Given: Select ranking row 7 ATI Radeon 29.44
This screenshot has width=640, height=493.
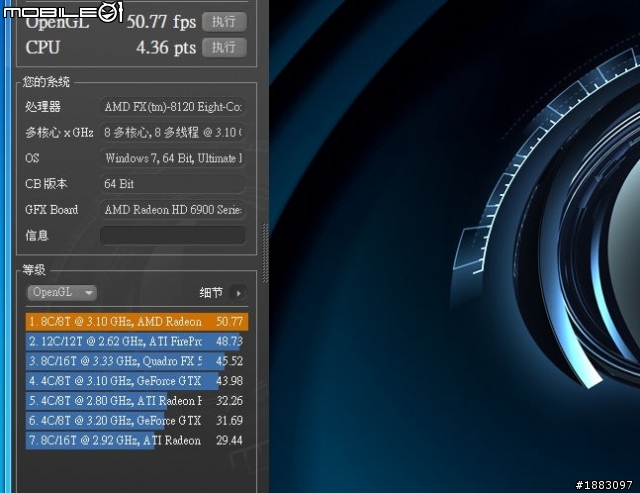Looking at the screenshot, I should click(x=137, y=440).
